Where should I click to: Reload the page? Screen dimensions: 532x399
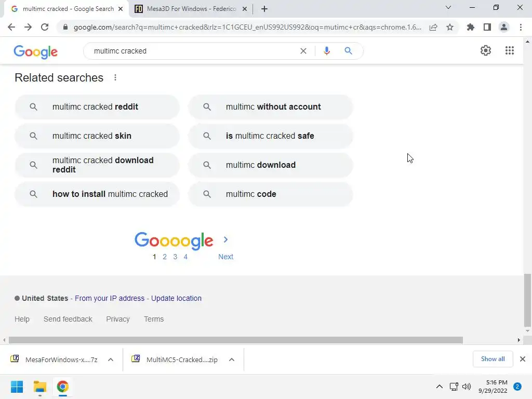coord(45,27)
